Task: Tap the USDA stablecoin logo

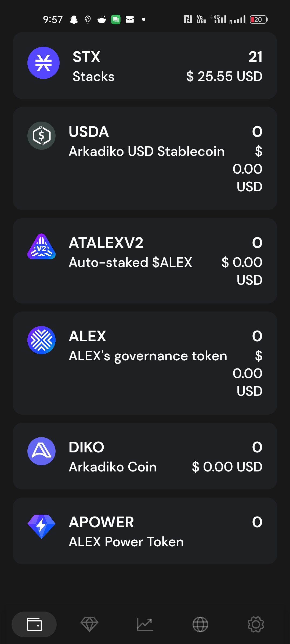Action: [x=41, y=136]
